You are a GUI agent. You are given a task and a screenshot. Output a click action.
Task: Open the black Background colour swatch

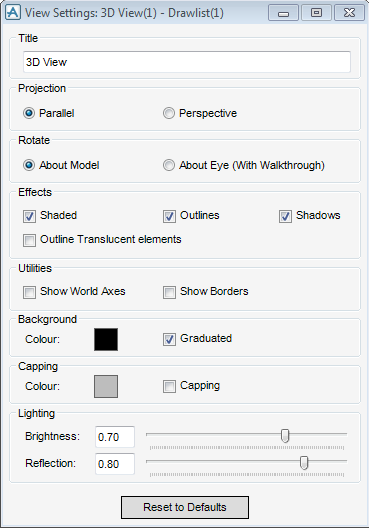(x=106, y=339)
